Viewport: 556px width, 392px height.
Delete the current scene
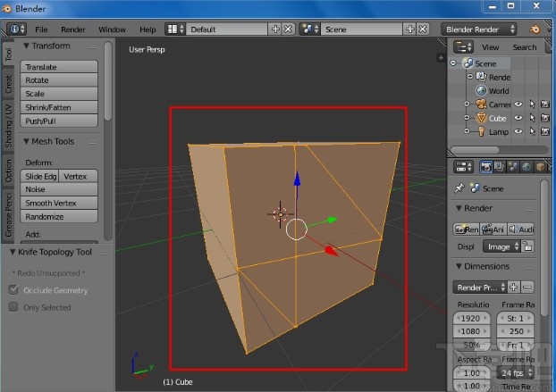pyautogui.click(x=422, y=29)
